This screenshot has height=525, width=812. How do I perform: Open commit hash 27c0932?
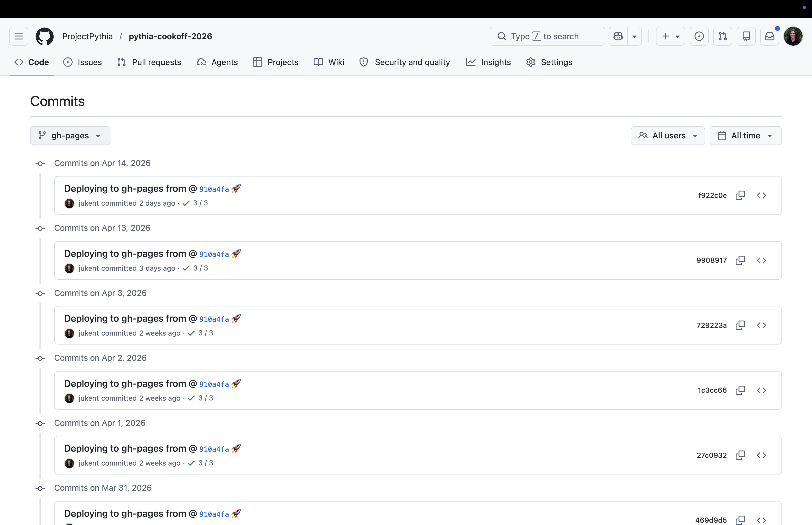711,455
